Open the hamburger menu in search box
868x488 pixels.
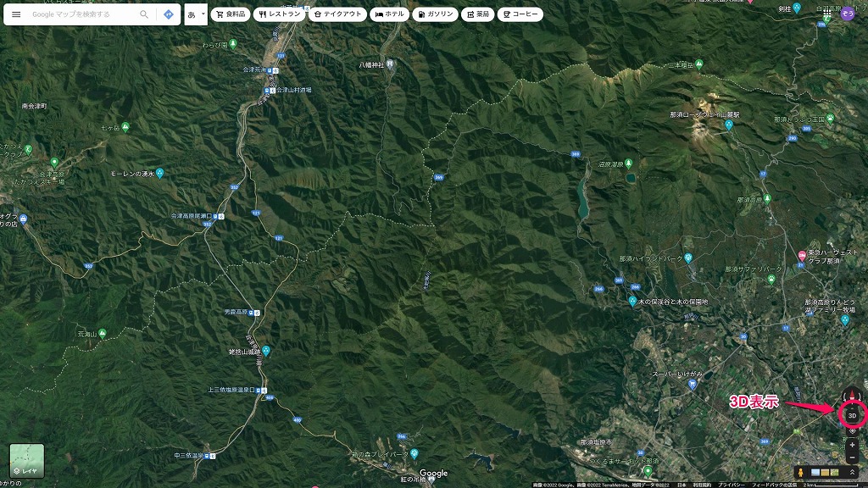(16, 14)
